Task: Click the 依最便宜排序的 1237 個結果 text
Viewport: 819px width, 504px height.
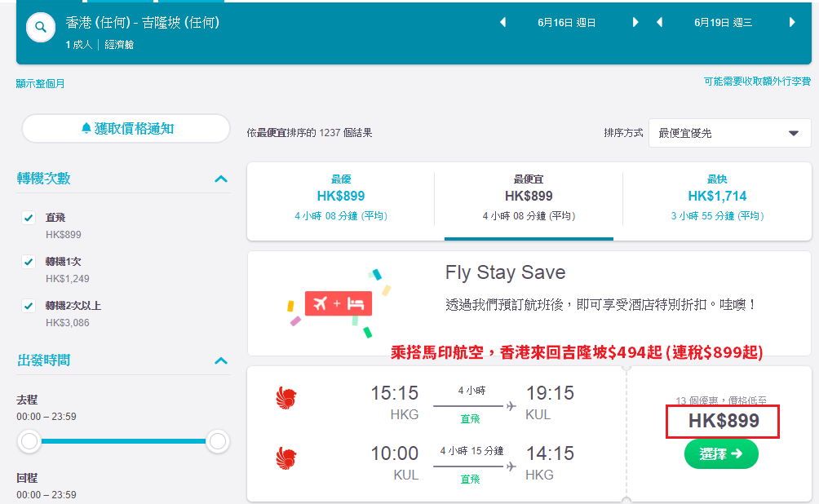Action: coord(309,133)
